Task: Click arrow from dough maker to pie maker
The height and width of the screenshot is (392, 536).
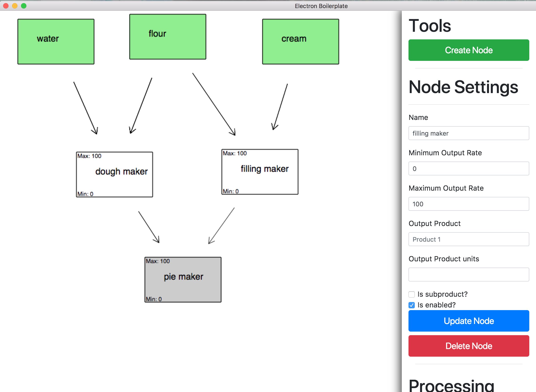Action: coord(149,227)
